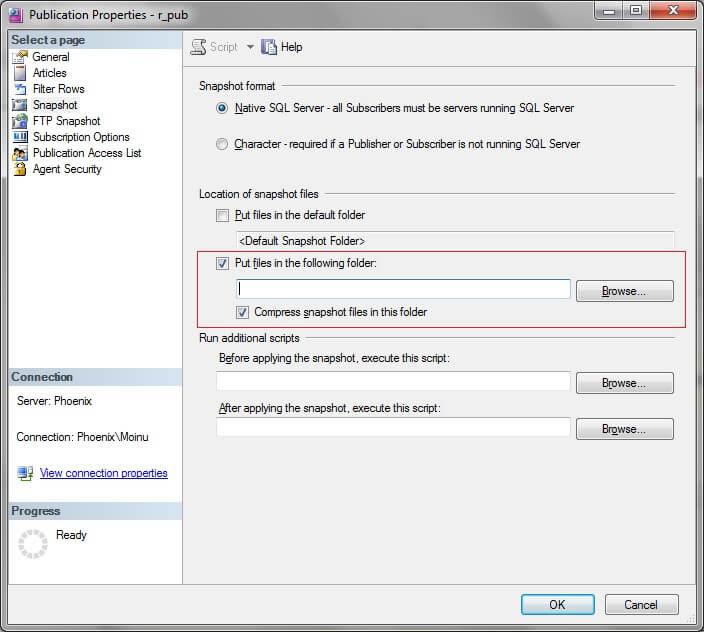Viewport: 704px width, 632px height.
Task: Click the 'Server: Phoenix' text
Action: pos(54,401)
